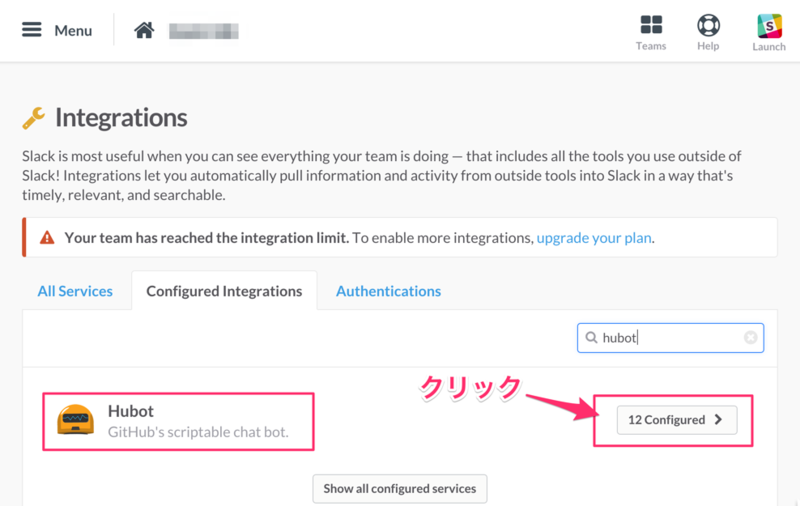Focus the hubot search input field
Viewport: 800px width, 506px height.
pyautogui.click(x=670, y=338)
